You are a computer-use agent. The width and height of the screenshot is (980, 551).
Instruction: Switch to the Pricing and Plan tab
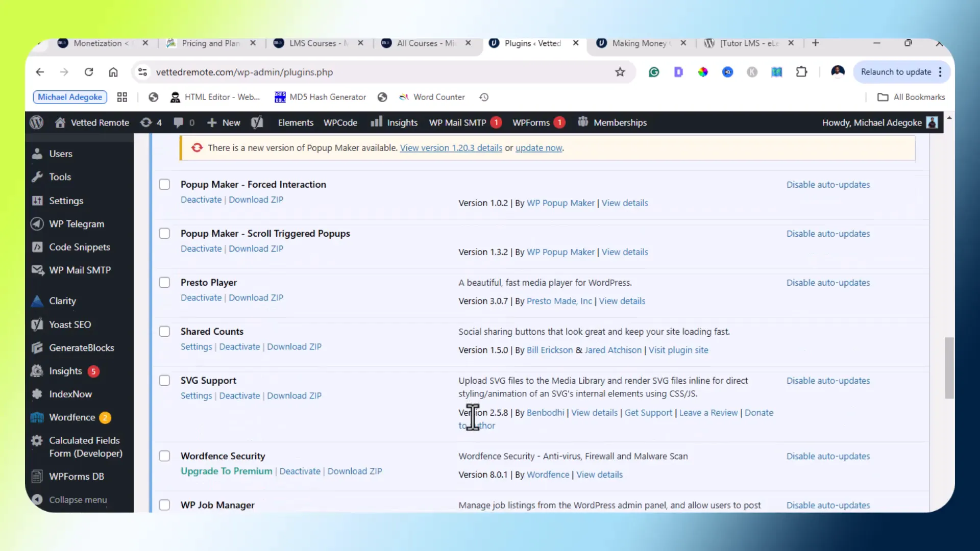click(210, 43)
